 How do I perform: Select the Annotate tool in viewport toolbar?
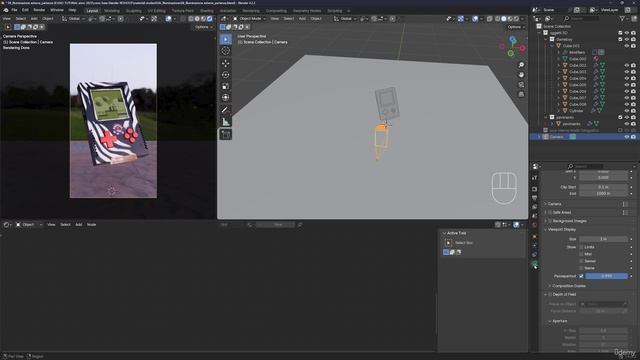pos(225,110)
